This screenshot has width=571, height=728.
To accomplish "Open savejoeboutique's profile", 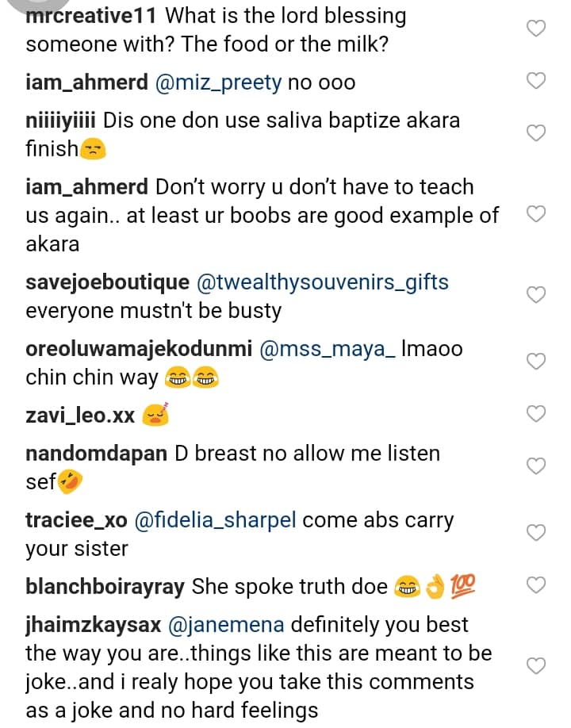I will (x=108, y=282).
